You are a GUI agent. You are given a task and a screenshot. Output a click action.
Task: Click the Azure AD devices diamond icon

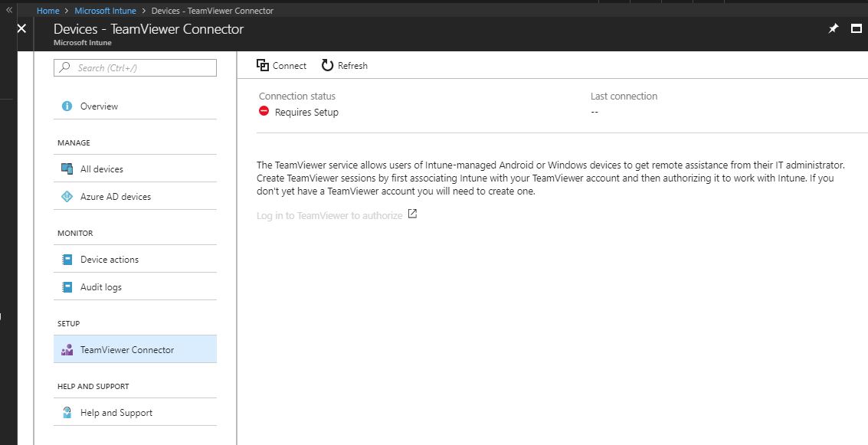[x=68, y=195]
